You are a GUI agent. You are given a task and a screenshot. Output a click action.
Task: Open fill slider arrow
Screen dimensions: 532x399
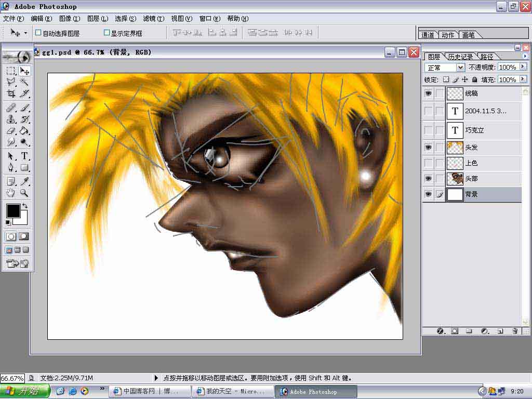point(523,79)
